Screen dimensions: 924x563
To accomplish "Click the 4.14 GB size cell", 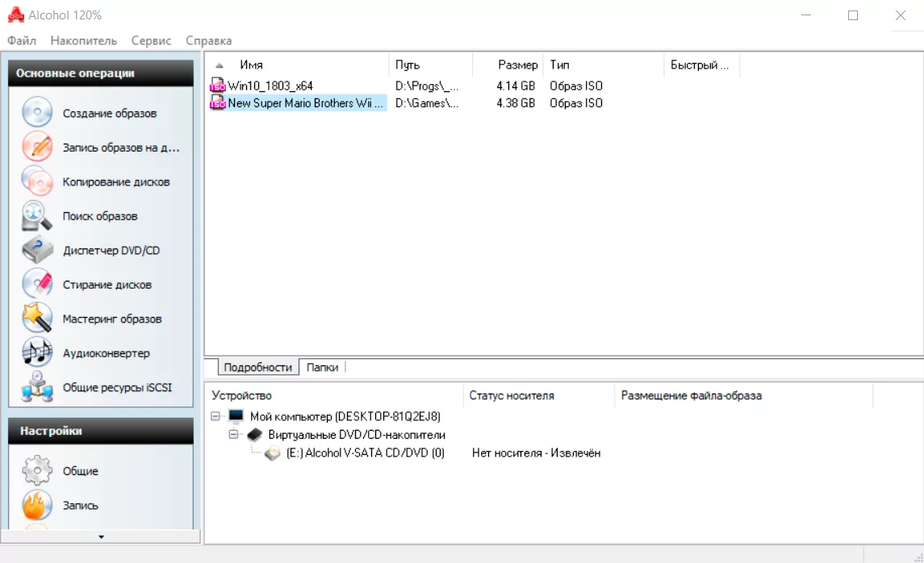I will [x=516, y=86].
